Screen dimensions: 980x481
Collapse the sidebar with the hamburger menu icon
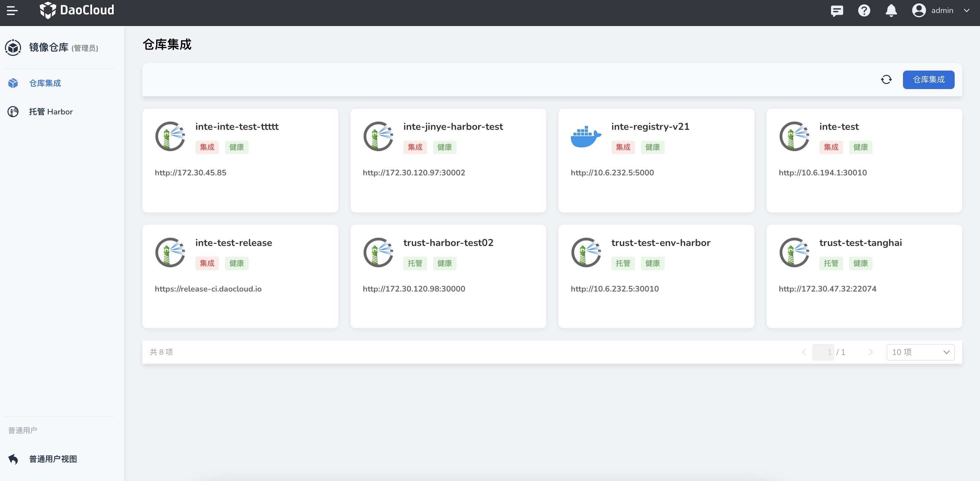(x=12, y=10)
